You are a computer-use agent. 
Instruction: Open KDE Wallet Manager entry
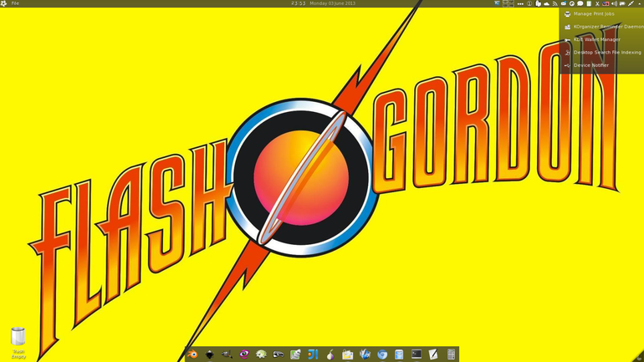click(597, 39)
